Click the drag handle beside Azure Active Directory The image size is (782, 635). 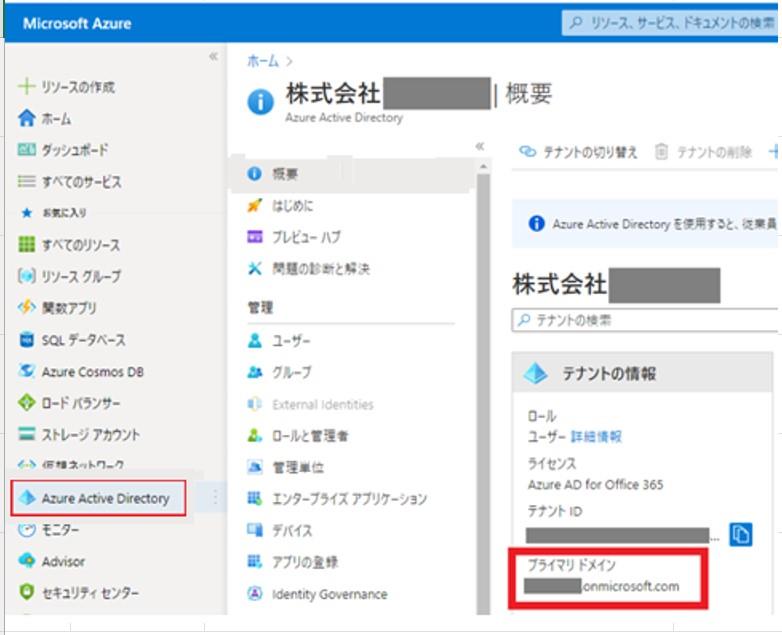coord(215,497)
